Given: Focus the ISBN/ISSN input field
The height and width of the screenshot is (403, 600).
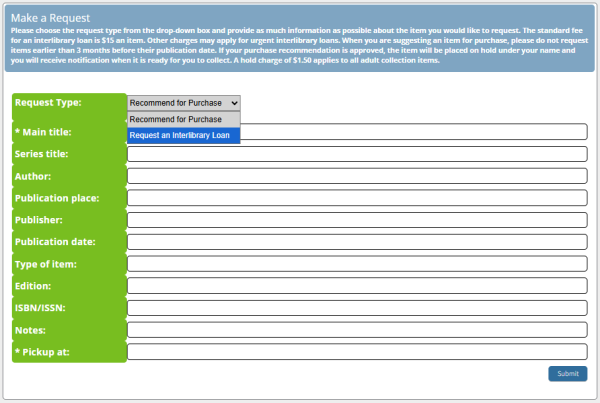Looking at the screenshot, I should [356, 308].
